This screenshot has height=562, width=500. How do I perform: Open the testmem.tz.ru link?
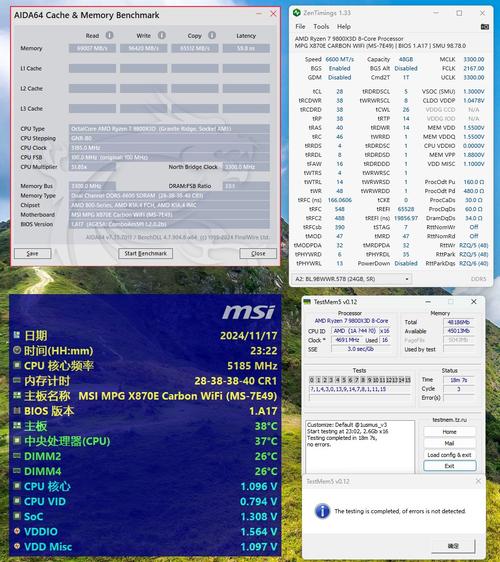[x=449, y=420]
